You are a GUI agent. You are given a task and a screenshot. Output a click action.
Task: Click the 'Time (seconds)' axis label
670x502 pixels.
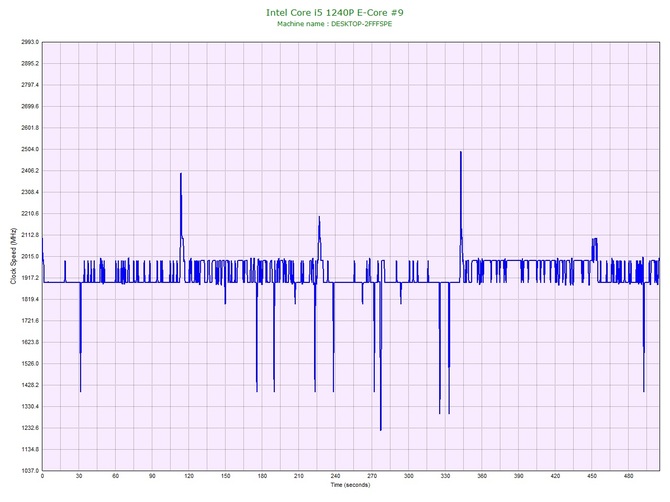click(x=350, y=485)
